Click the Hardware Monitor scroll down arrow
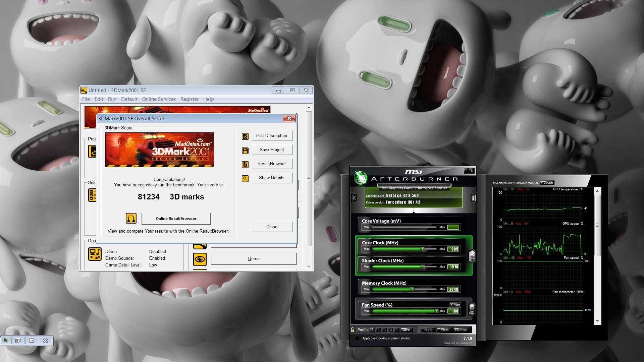This screenshot has width=644, height=362. tap(597, 321)
